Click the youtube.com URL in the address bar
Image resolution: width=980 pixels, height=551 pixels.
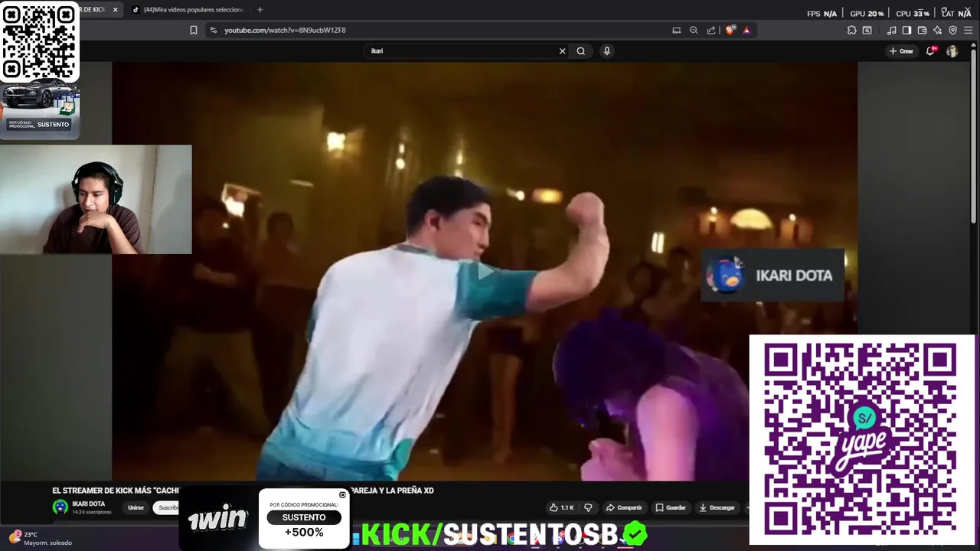285,30
